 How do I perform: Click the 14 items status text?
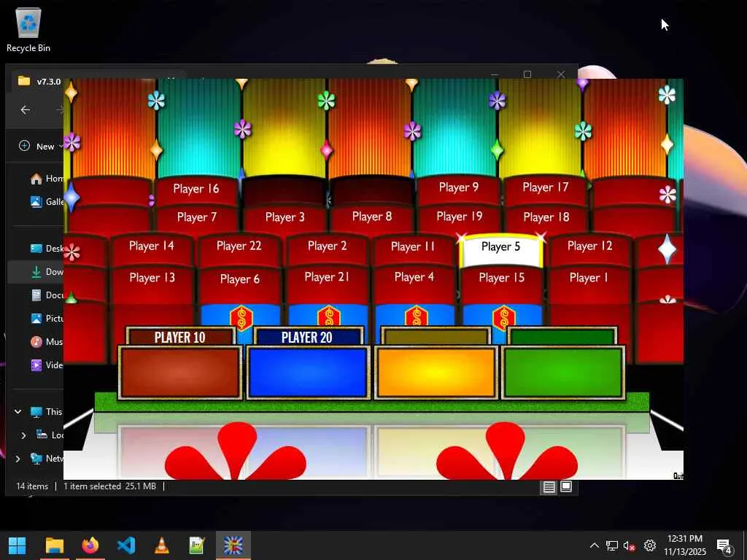tap(32, 486)
